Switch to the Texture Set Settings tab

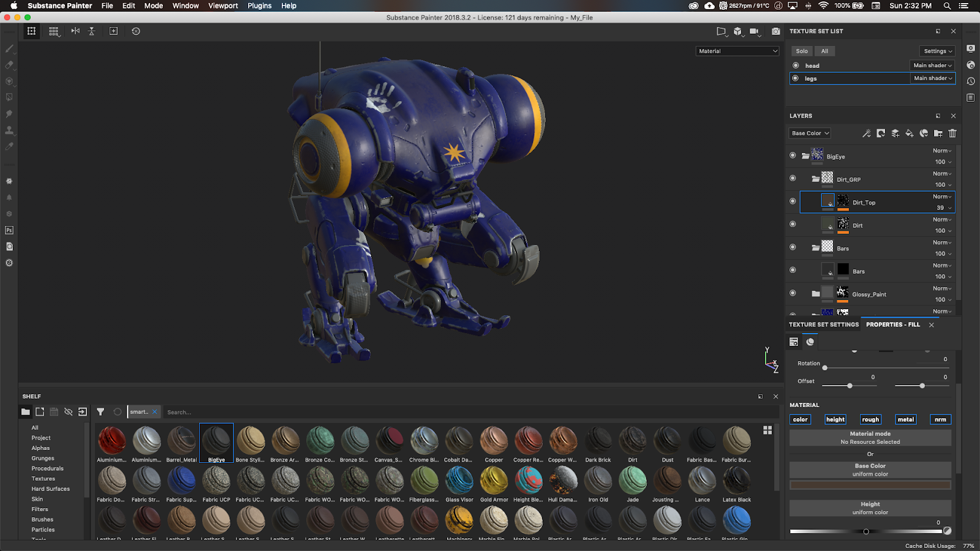[824, 324]
